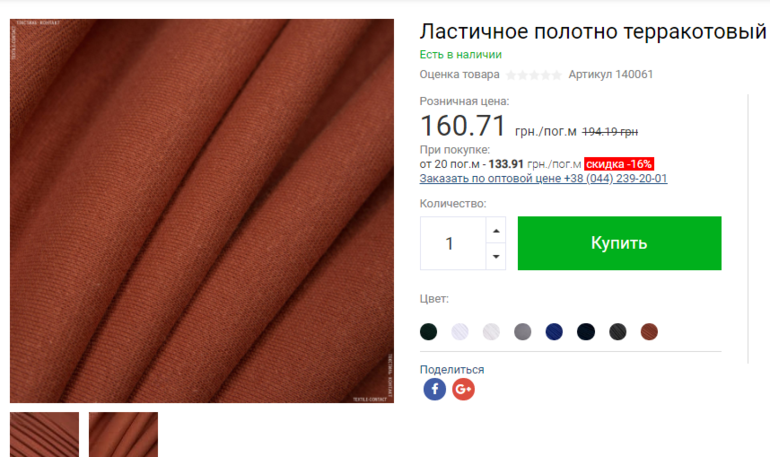Decrease quantity with down arrow
770x457 pixels.
496,256
